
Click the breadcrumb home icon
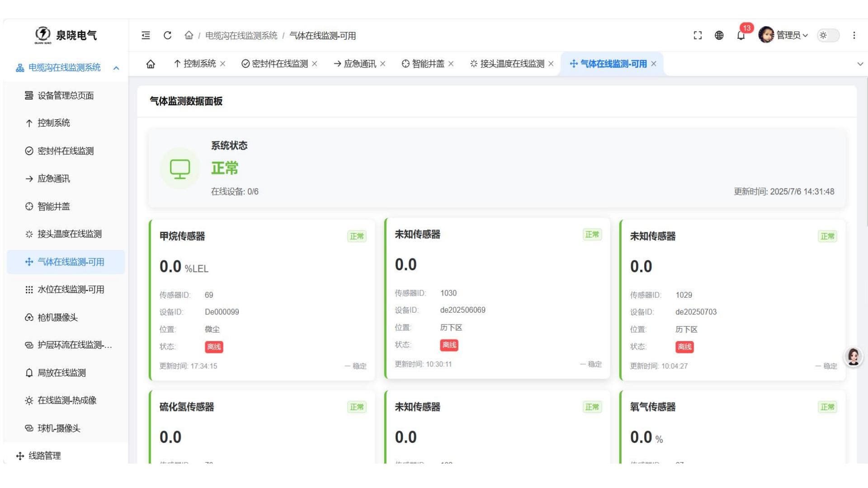(189, 35)
